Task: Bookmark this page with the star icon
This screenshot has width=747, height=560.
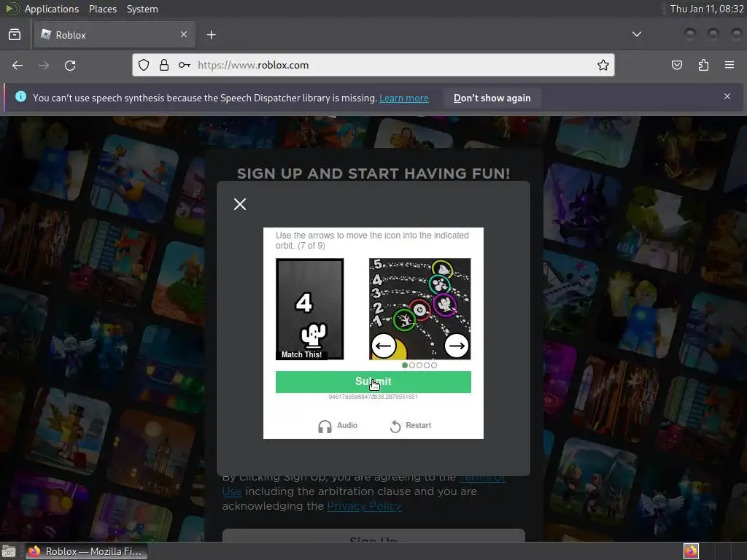Action: (603, 65)
